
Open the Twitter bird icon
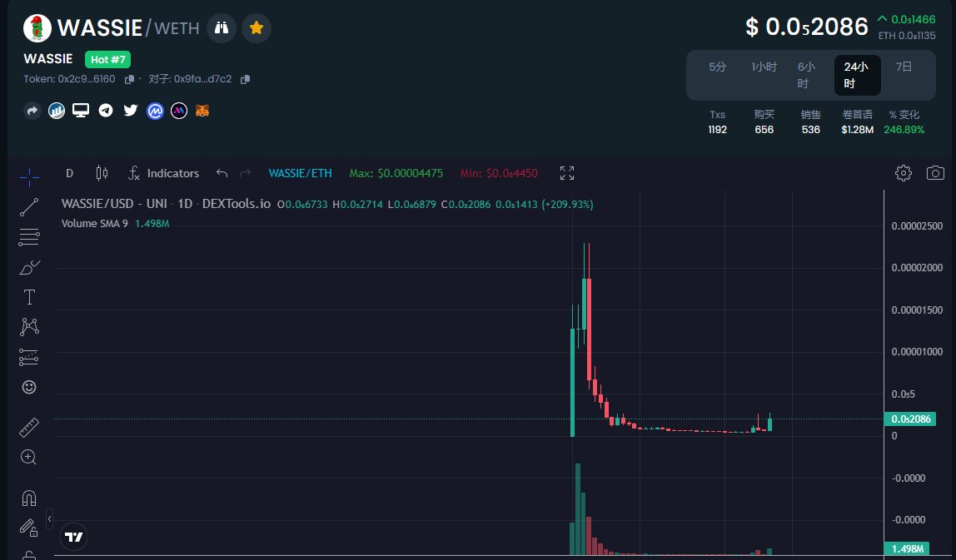pyautogui.click(x=131, y=111)
